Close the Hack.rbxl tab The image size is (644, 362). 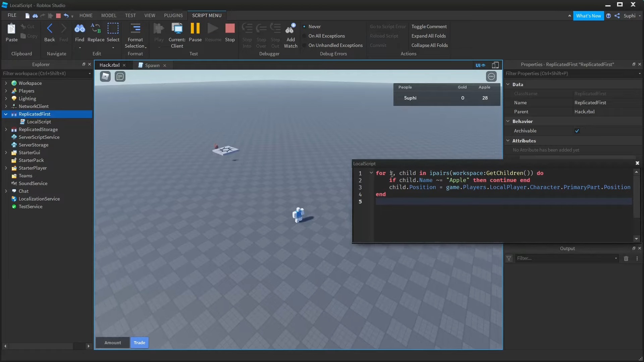coord(124,65)
